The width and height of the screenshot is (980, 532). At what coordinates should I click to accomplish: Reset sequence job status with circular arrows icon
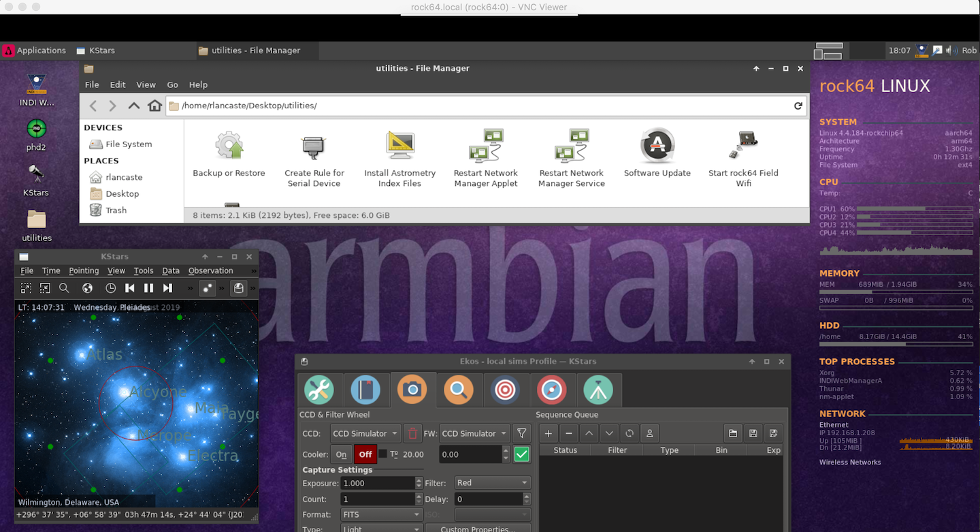pyautogui.click(x=630, y=433)
